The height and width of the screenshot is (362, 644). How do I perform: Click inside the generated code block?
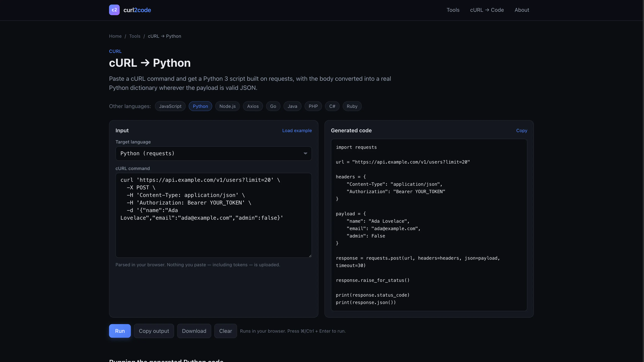coord(429,225)
